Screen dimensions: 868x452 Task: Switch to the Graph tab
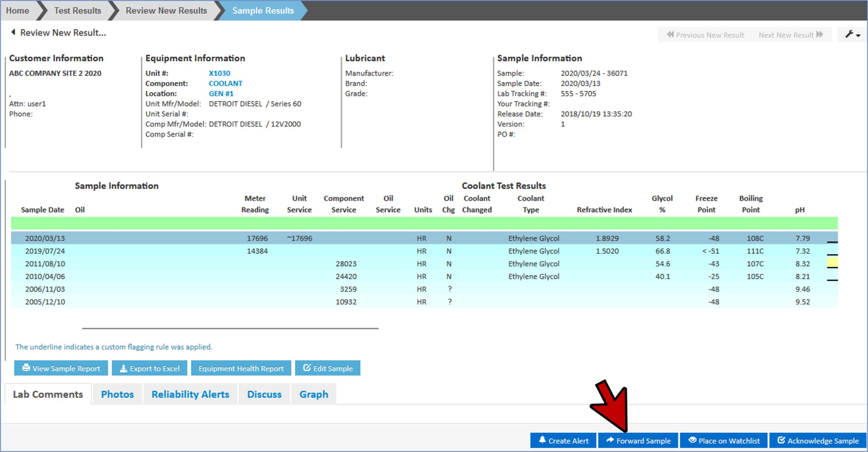(314, 394)
